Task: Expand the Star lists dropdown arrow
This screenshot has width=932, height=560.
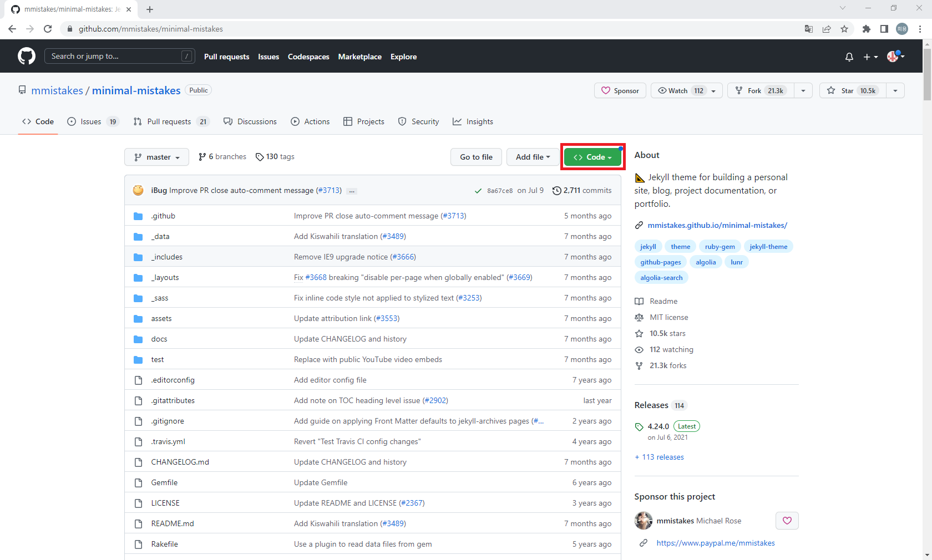Action: (x=895, y=90)
